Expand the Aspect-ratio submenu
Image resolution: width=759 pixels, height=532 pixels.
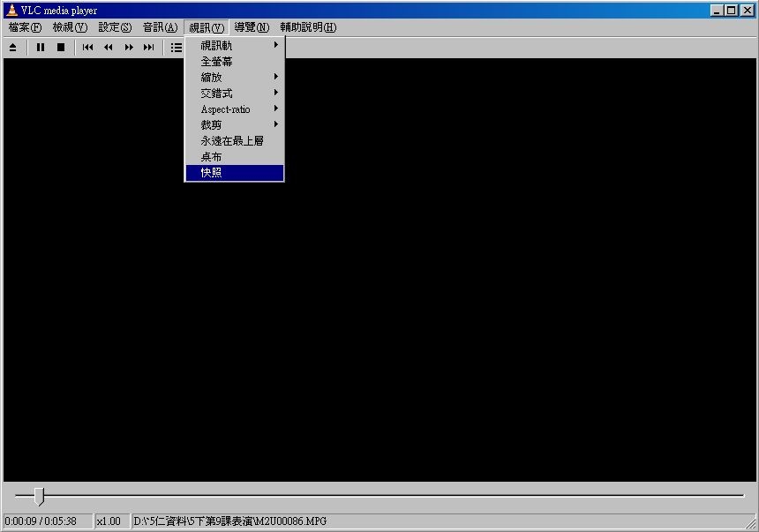pyautogui.click(x=235, y=109)
